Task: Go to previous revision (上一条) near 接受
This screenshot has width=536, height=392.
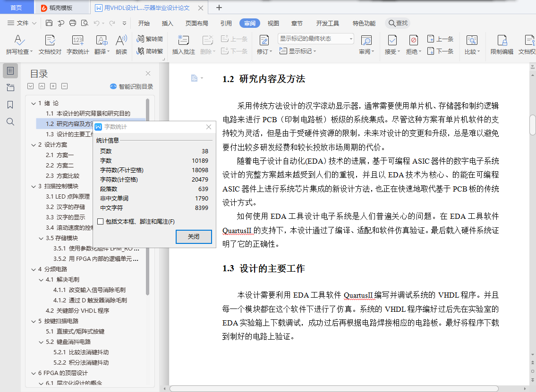Action: 440,39
